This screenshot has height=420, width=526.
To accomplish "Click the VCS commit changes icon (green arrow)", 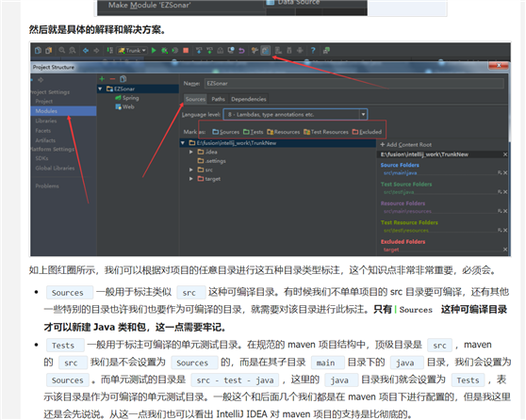I will pyautogui.click(x=209, y=50).
